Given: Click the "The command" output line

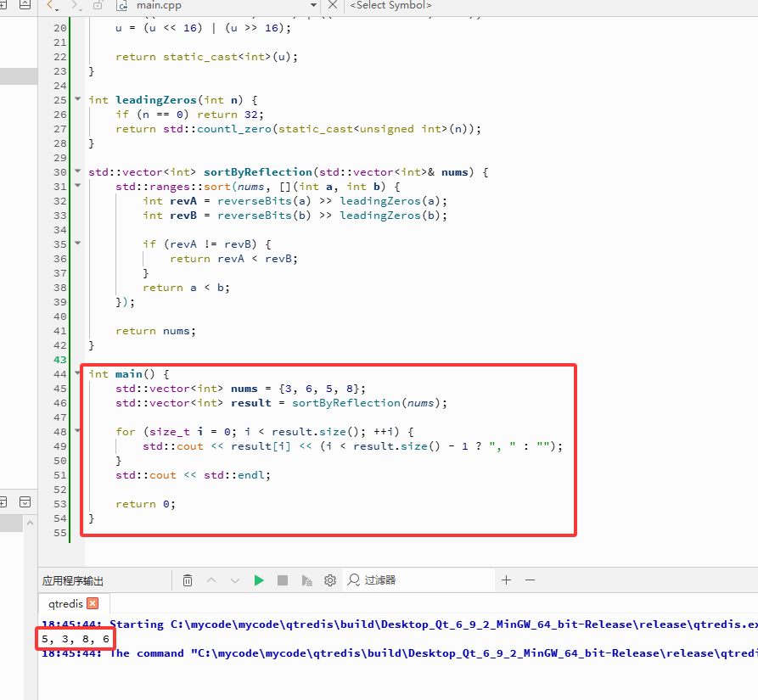Looking at the screenshot, I should [x=399, y=653].
